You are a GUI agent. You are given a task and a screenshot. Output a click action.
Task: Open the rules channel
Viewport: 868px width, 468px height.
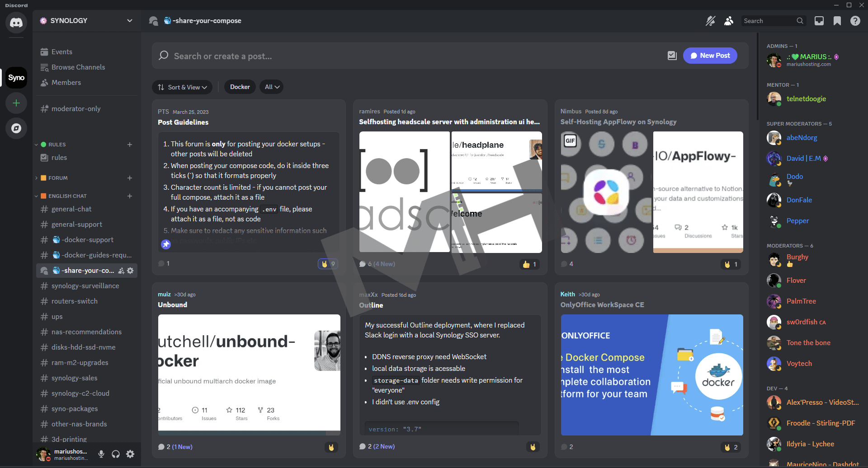pos(87,158)
